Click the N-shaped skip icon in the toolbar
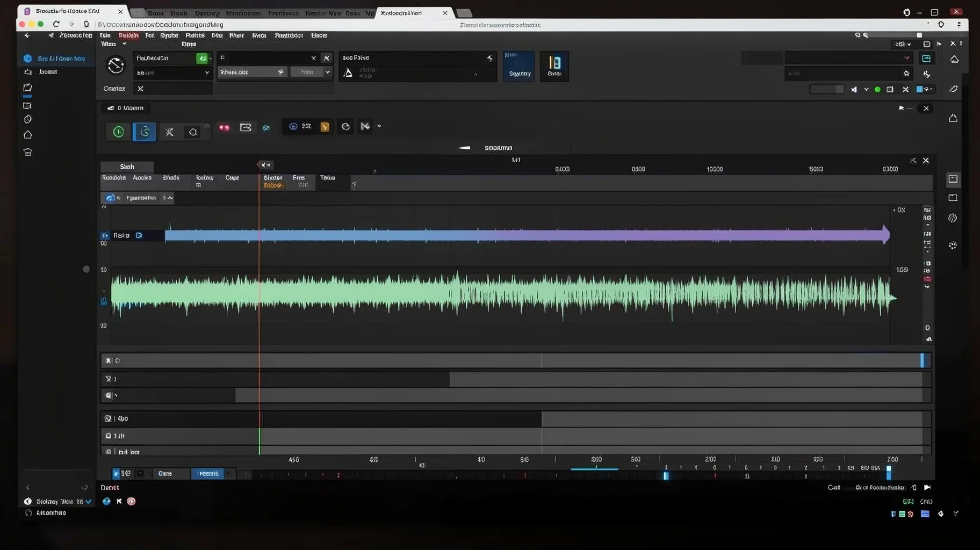Viewport: 980px width, 550px height. [x=365, y=126]
